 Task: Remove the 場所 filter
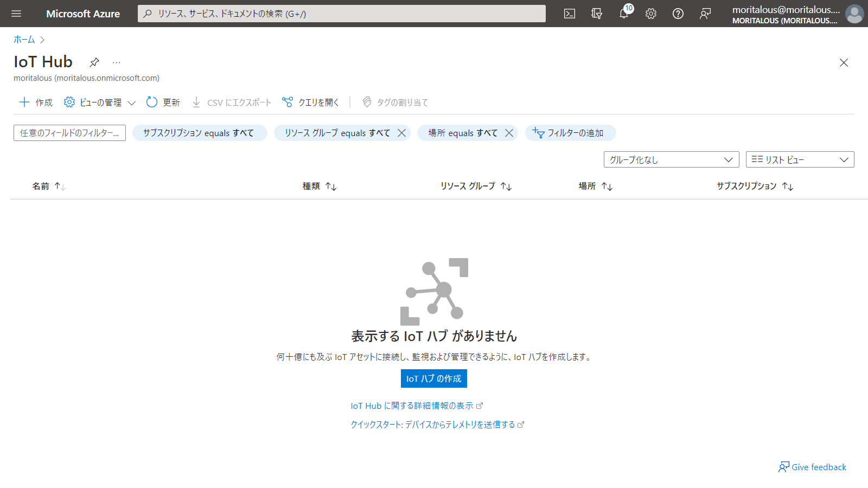tap(509, 133)
